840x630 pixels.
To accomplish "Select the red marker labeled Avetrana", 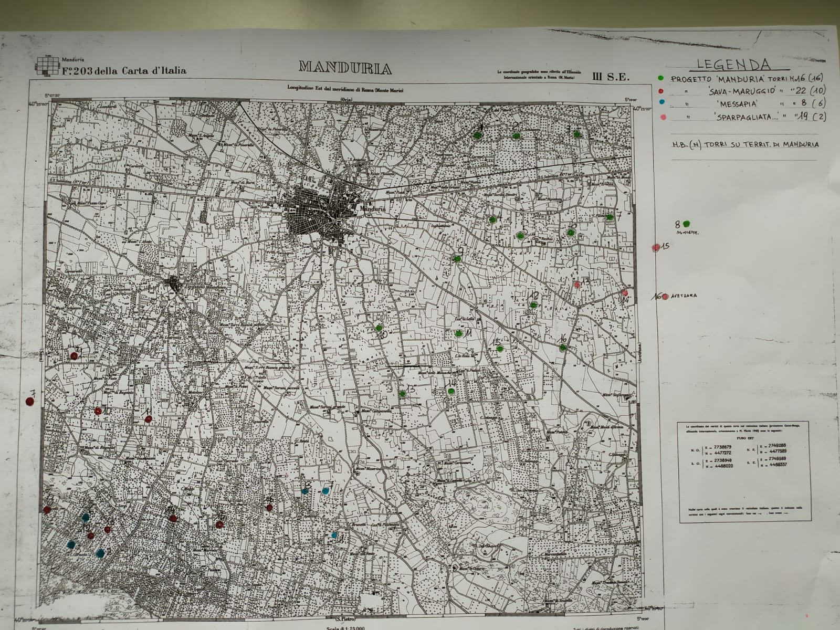I will 664,296.
